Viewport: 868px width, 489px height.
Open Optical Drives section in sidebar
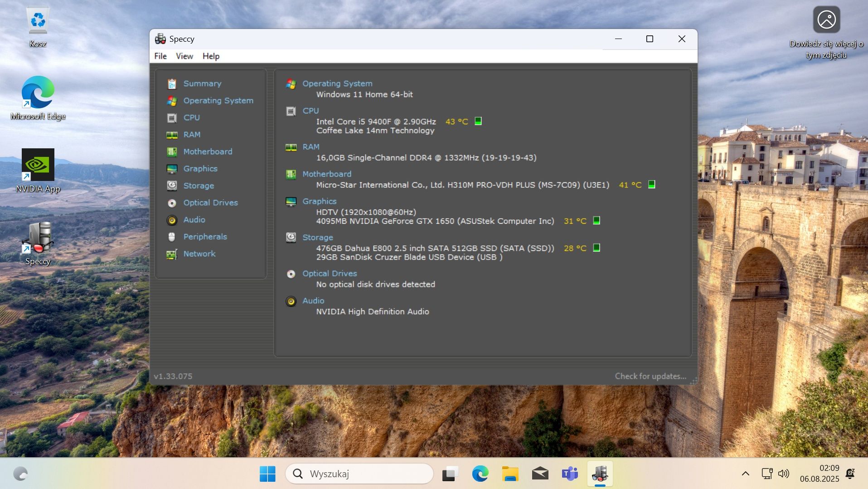pyautogui.click(x=210, y=203)
